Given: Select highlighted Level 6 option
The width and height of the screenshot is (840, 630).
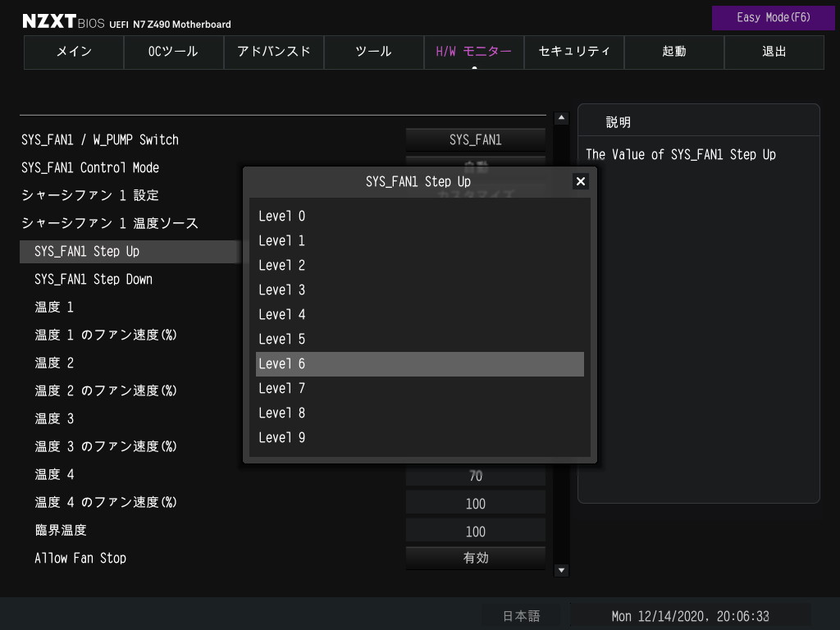Looking at the screenshot, I should click(419, 364).
